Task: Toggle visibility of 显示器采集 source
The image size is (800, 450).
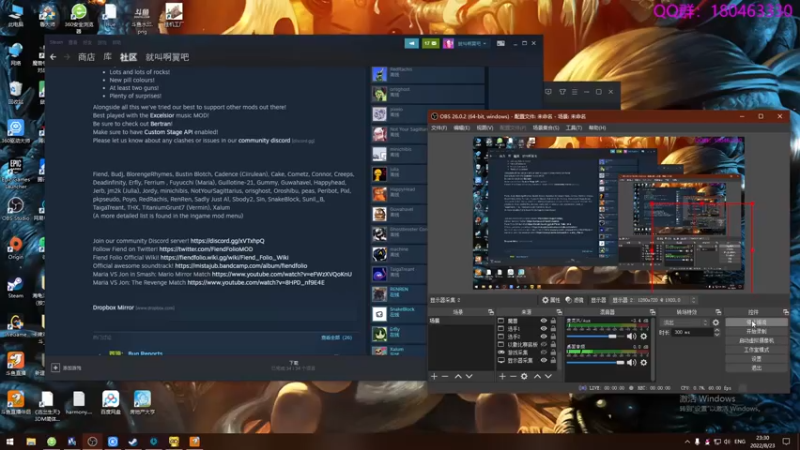Action: point(543,360)
